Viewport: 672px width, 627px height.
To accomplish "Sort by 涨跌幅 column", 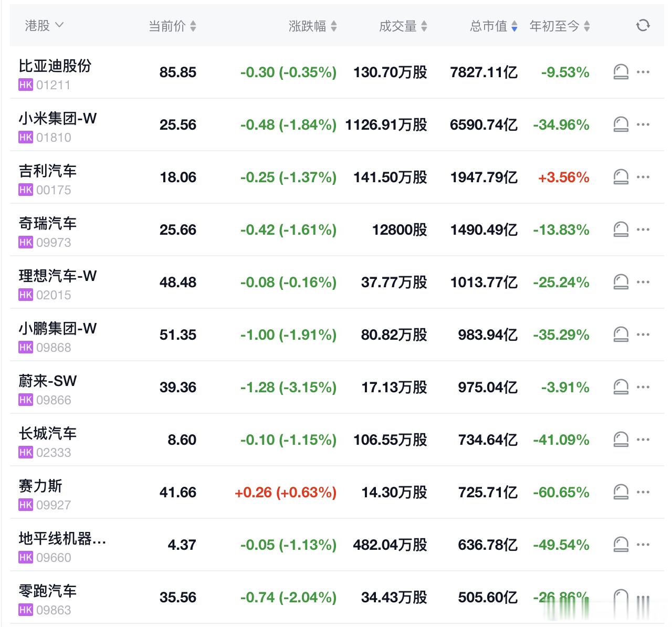I will click(x=313, y=26).
